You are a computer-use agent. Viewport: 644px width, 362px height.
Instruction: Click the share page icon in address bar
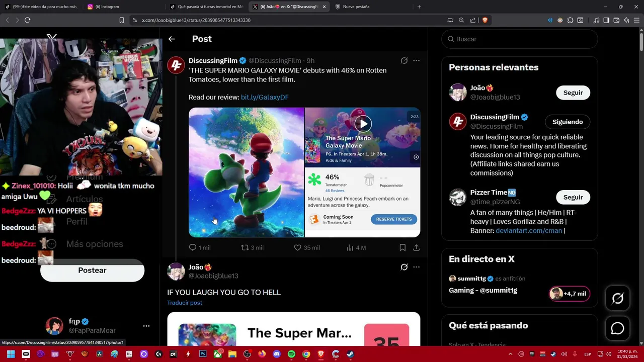473,20
